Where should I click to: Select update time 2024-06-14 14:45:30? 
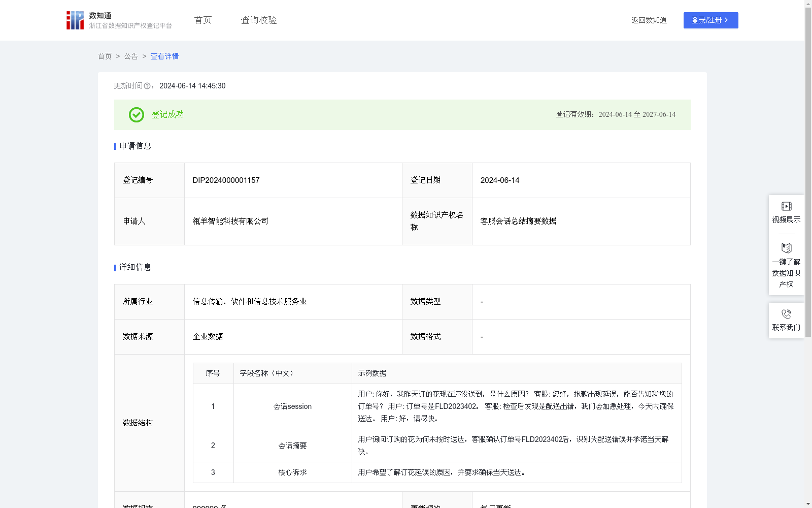[x=192, y=86]
